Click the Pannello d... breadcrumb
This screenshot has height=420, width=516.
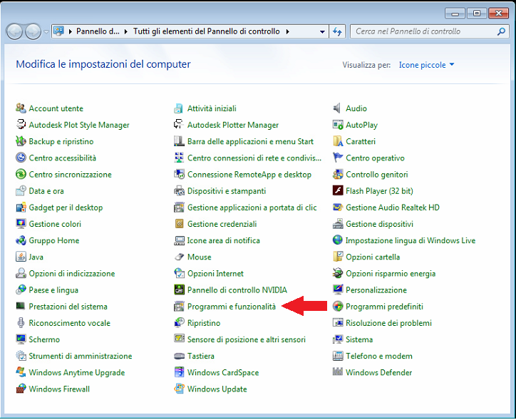(98, 31)
